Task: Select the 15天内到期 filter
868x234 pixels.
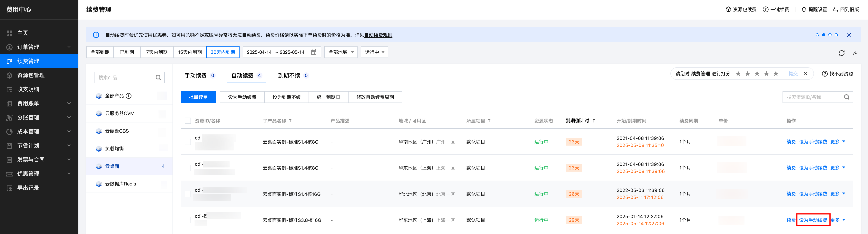Action: tap(190, 52)
